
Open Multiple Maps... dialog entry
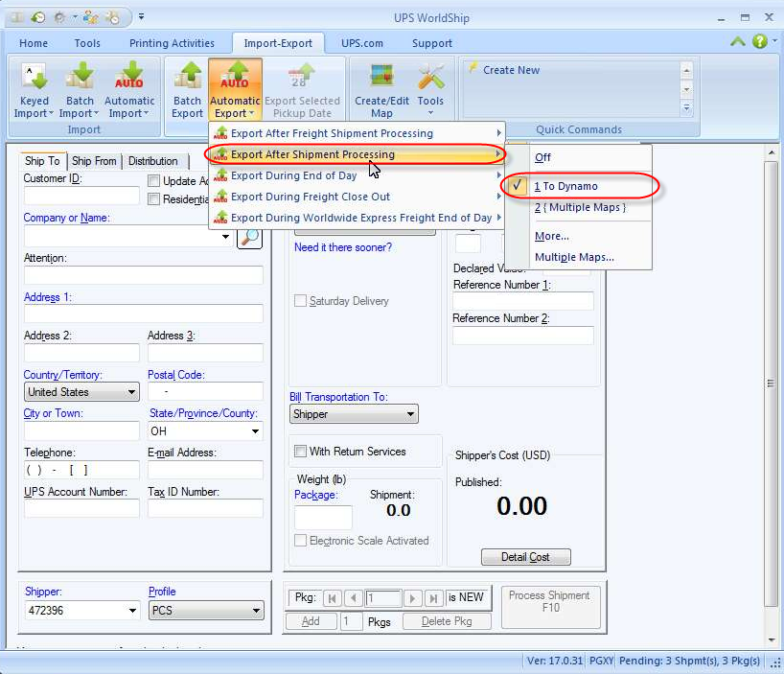(x=579, y=257)
